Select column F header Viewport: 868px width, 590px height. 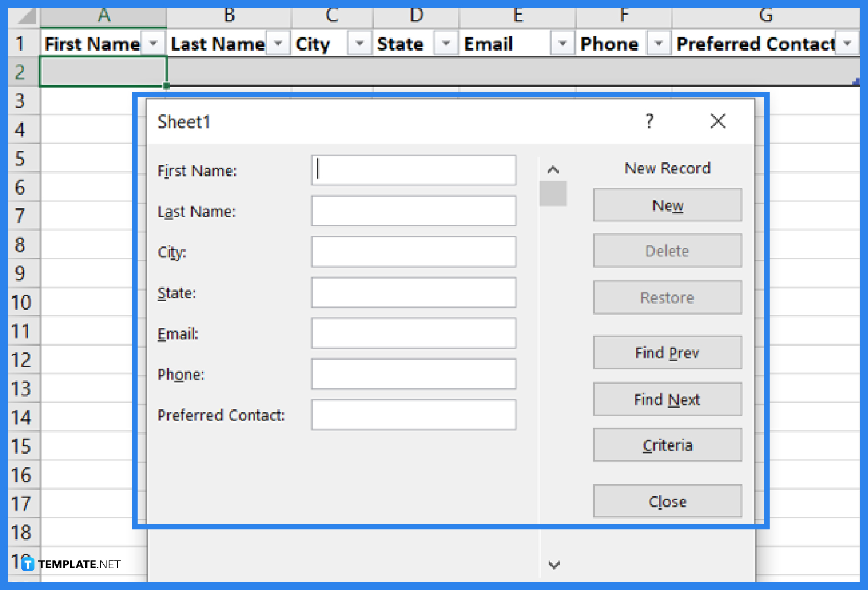[x=624, y=17]
